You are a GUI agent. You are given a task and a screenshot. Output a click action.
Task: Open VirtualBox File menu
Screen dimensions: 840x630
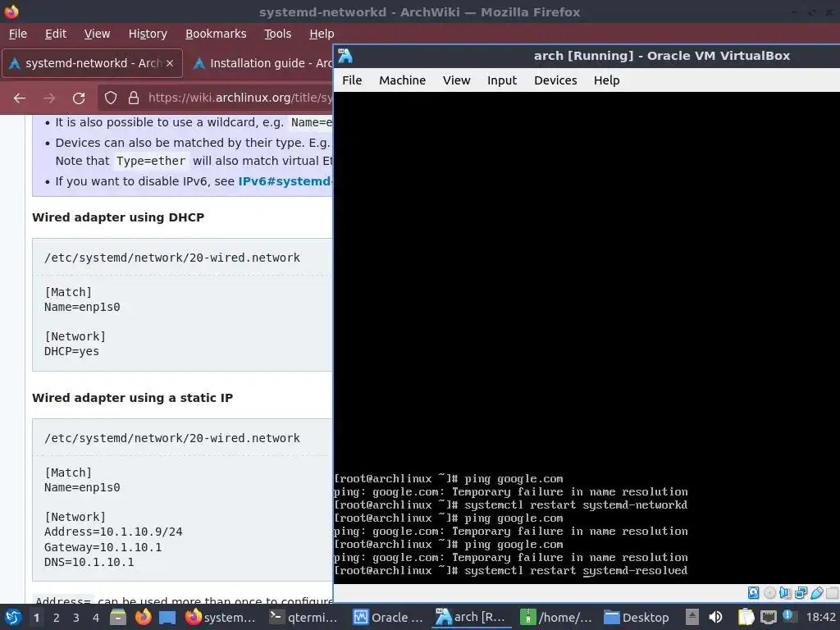[x=352, y=80]
